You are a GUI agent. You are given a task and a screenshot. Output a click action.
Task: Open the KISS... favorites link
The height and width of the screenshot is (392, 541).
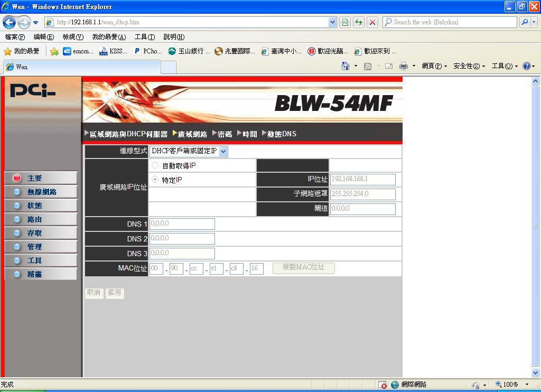pos(113,51)
